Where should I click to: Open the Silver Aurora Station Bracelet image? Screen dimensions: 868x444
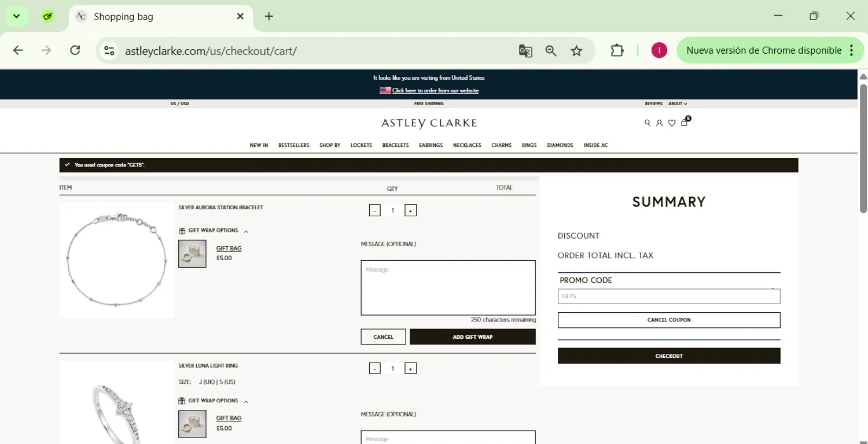point(117,260)
